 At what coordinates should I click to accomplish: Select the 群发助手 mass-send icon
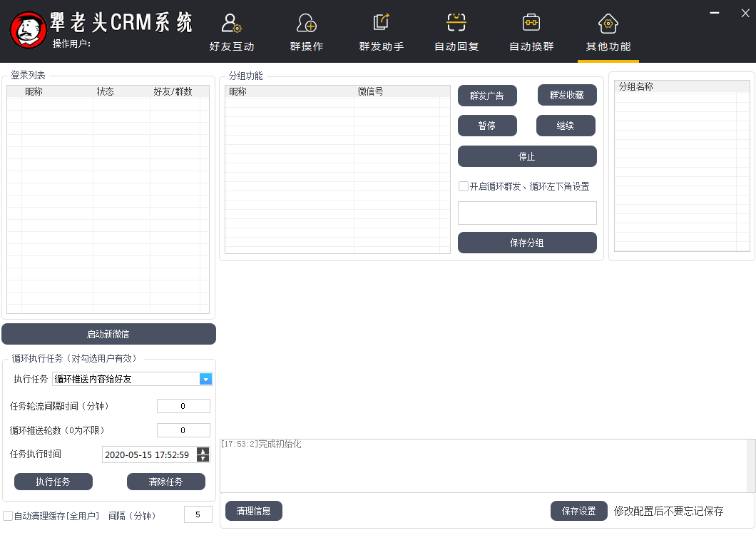point(381,23)
